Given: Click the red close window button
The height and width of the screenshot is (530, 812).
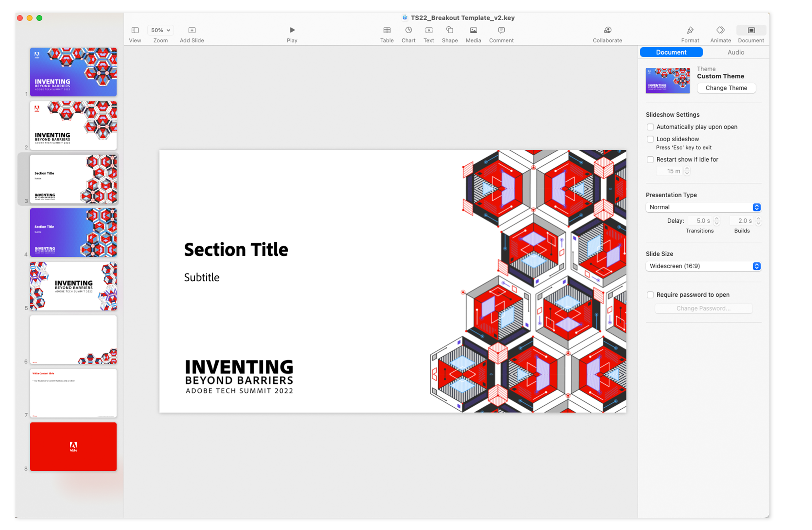Looking at the screenshot, I should point(20,18).
